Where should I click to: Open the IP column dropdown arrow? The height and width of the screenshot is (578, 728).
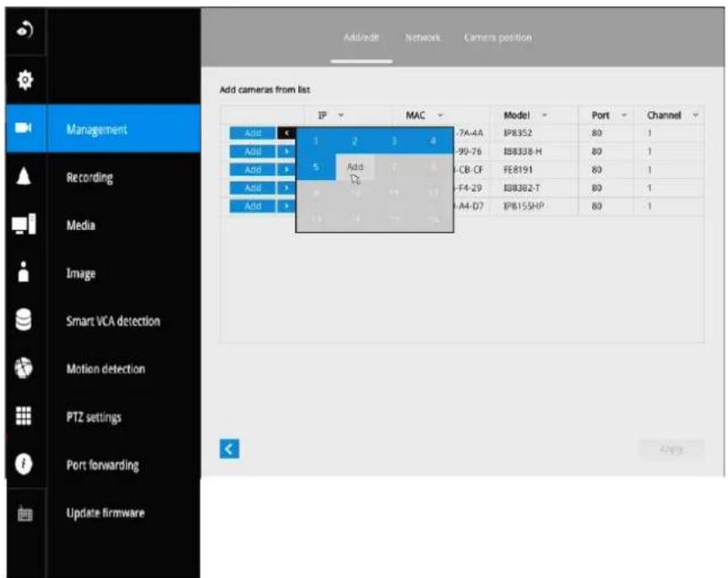coord(341,115)
